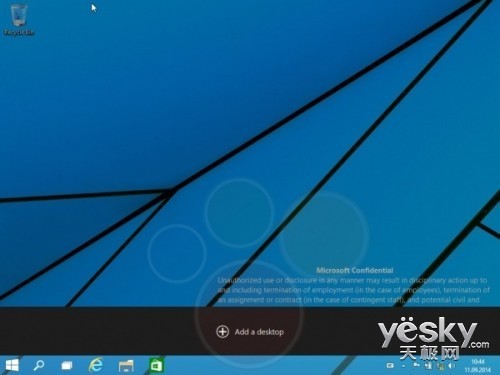Open the network tray icon
The width and height of the screenshot is (500, 375).
point(441,366)
